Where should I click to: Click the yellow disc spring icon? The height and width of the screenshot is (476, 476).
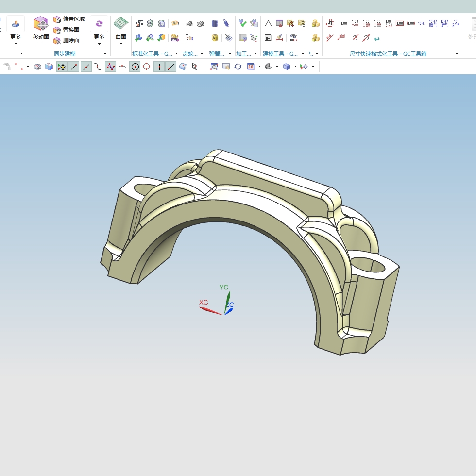[x=215, y=38]
